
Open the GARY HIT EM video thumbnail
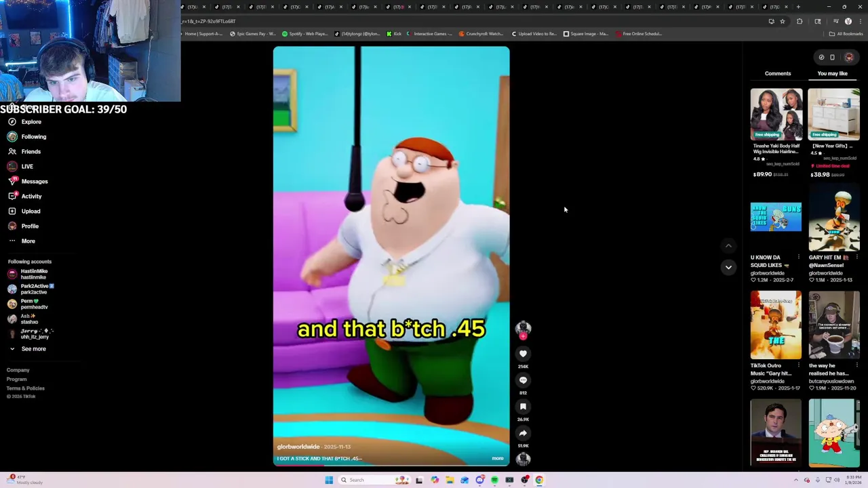pyautogui.click(x=833, y=217)
